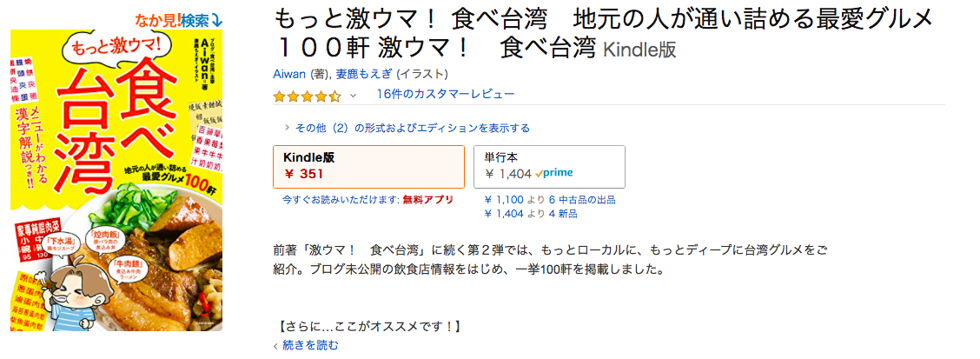Viewport: 980px width, 359px height.
Task: View ¥1,404 より 4 新品 offers
Action: pyautogui.click(x=531, y=214)
